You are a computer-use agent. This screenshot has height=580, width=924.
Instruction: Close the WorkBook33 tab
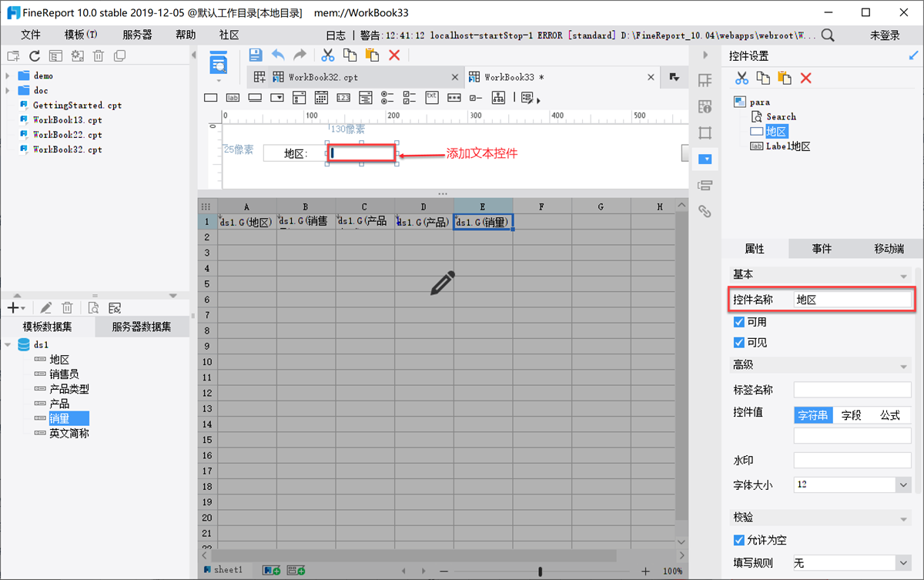tap(652, 77)
